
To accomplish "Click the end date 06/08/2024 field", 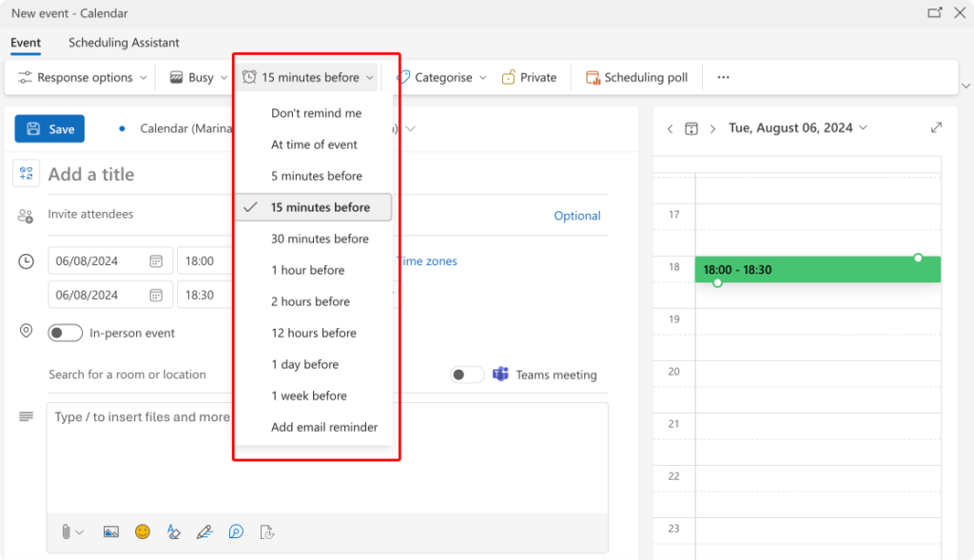I will pos(108,296).
